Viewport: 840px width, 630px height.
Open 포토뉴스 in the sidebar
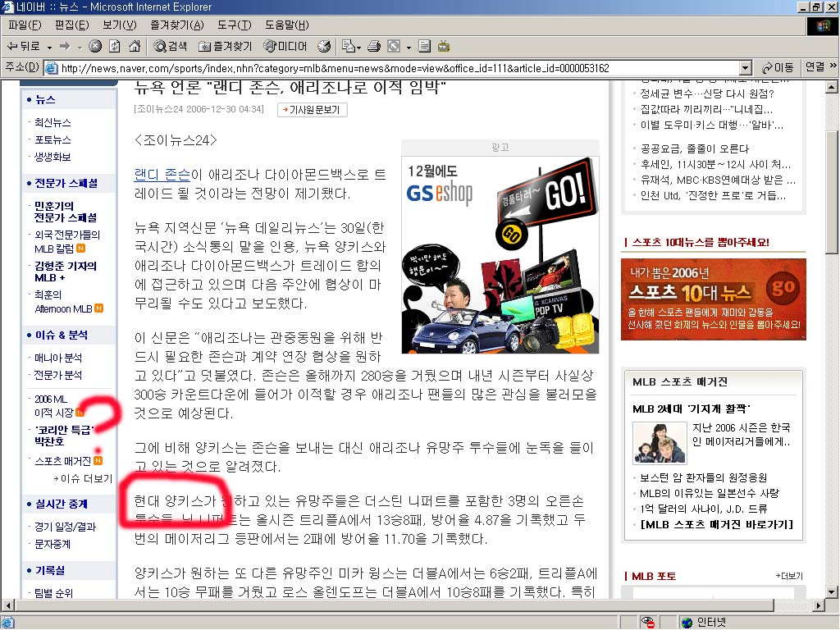pyautogui.click(x=52, y=139)
